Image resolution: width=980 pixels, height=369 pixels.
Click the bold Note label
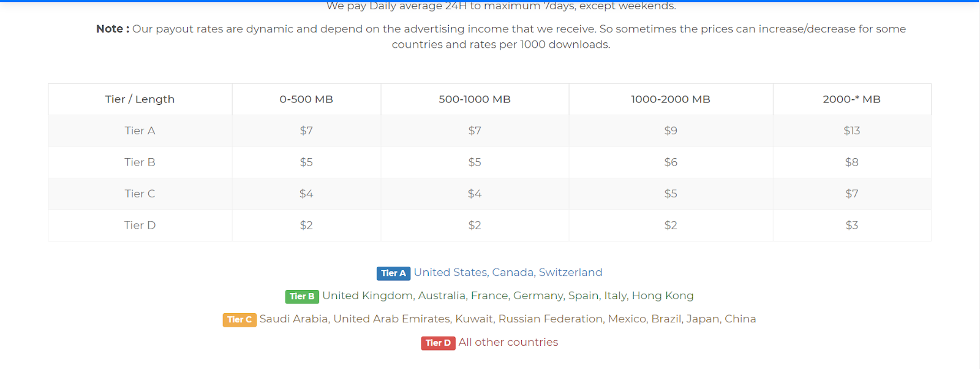(x=113, y=29)
